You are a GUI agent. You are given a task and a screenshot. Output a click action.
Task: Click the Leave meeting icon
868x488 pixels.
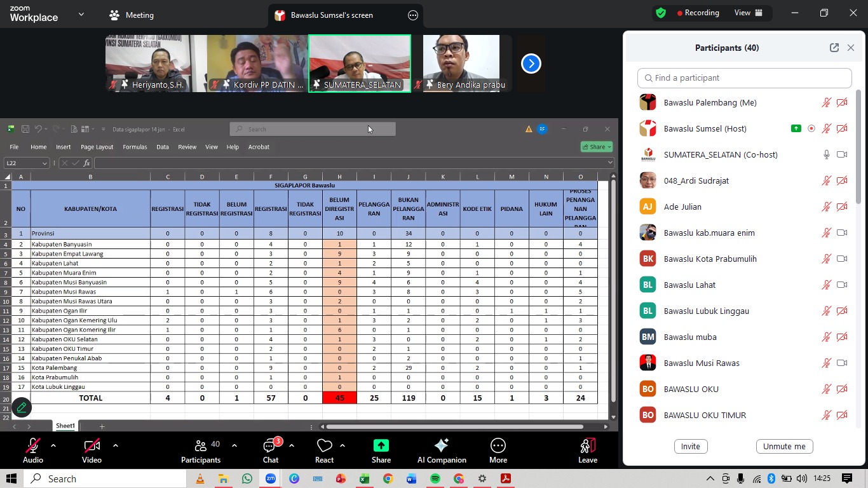(x=587, y=446)
